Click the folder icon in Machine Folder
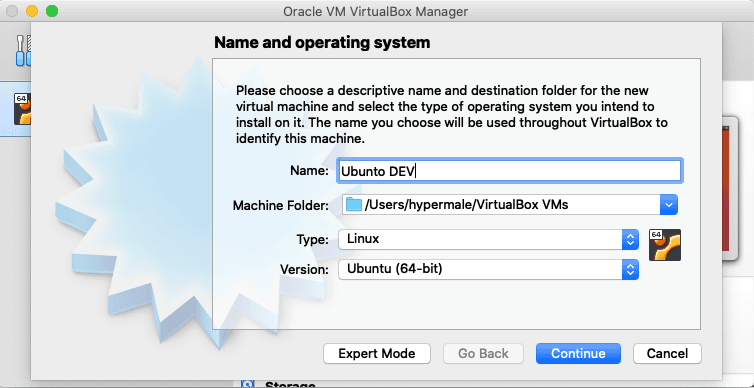 click(353, 205)
